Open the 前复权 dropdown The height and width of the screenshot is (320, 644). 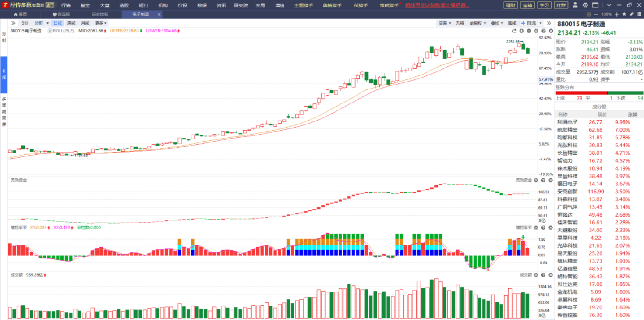[x=477, y=23]
